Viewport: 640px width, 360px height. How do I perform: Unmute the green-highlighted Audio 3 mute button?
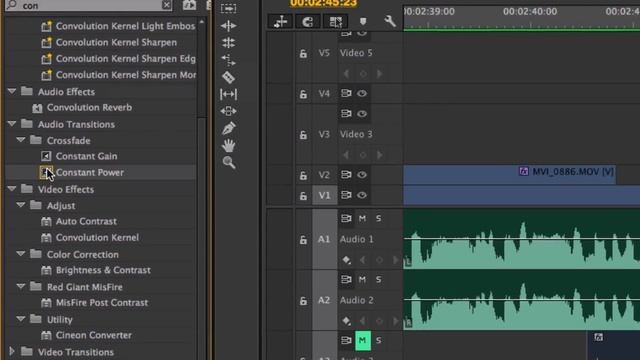362,340
